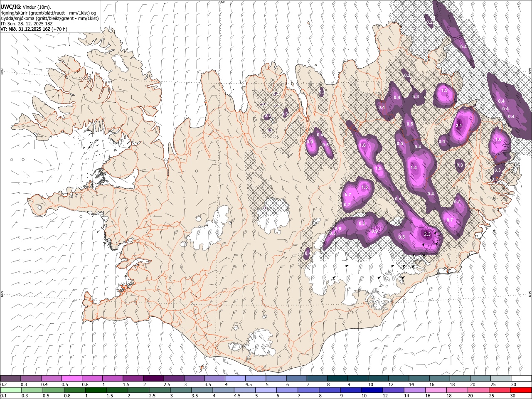This screenshot has width=532, height=399.
Task: Click the 2.1 snowfall value label
Action: click(459, 126)
